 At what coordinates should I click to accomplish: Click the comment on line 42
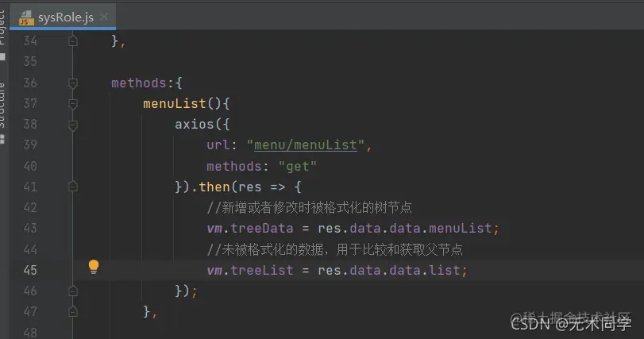point(309,208)
